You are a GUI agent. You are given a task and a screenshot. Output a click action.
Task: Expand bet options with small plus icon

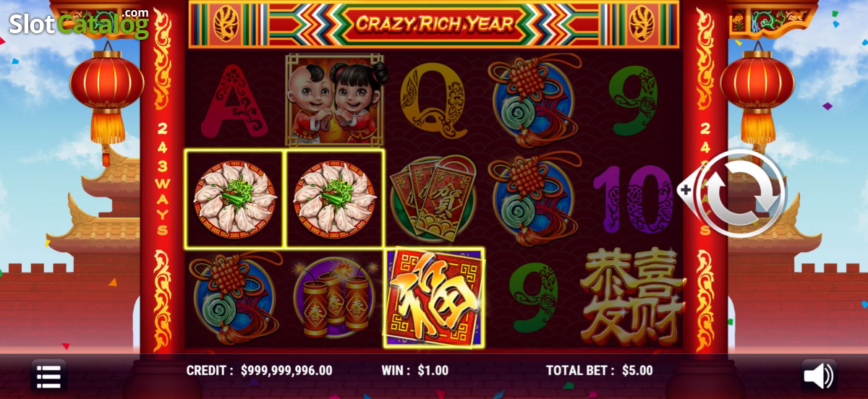pyautogui.click(x=686, y=189)
